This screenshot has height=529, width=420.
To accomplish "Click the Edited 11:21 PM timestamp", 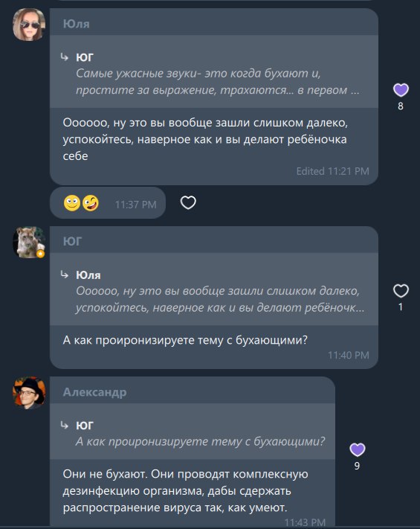I will coord(332,171).
